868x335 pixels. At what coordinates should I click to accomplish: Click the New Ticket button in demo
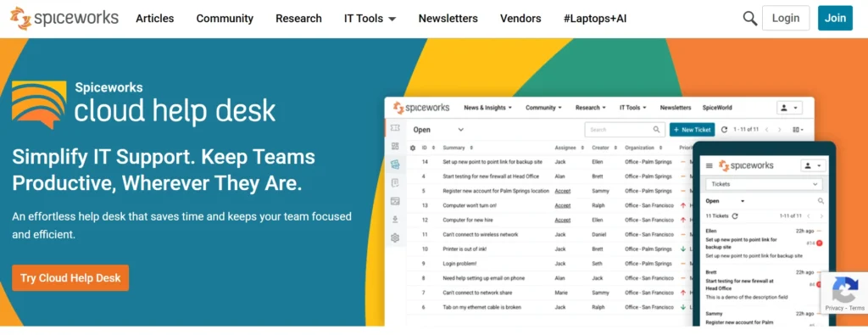[692, 130]
